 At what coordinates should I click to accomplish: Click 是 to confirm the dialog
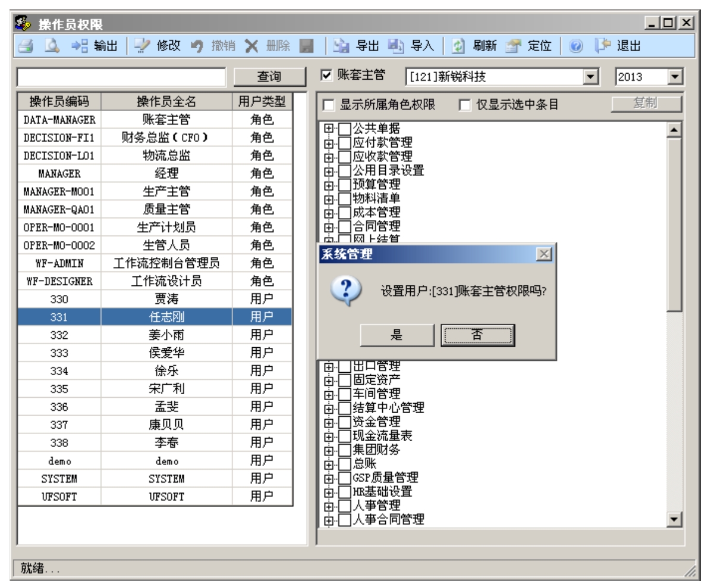click(397, 336)
